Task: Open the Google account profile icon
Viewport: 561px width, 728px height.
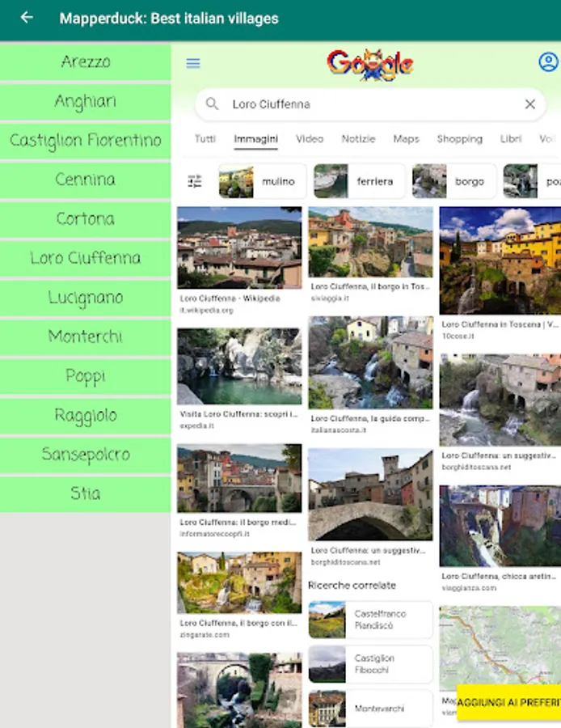Action: (x=548, y=61)
